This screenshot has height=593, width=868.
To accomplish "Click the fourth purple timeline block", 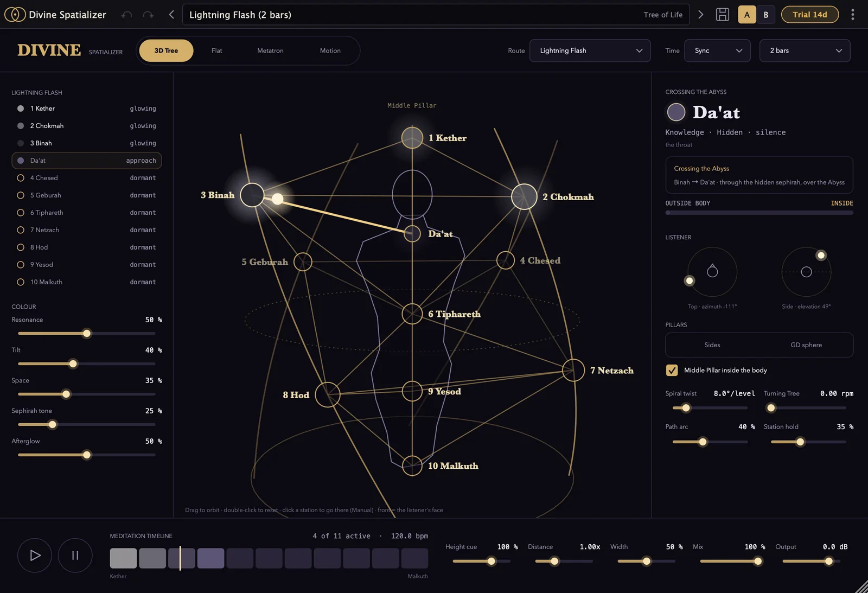I will pyautogui.click(x=210, y=558).
